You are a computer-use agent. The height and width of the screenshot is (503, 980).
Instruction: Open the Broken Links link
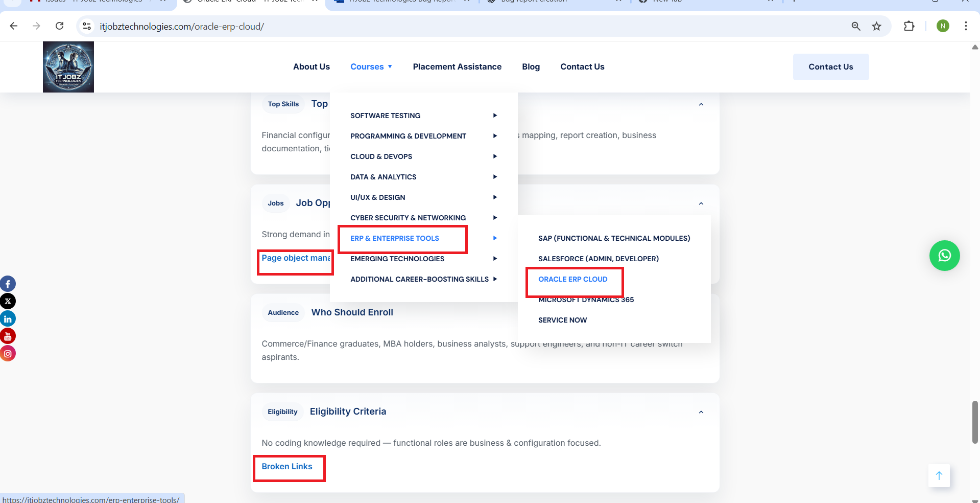(286, 467)
